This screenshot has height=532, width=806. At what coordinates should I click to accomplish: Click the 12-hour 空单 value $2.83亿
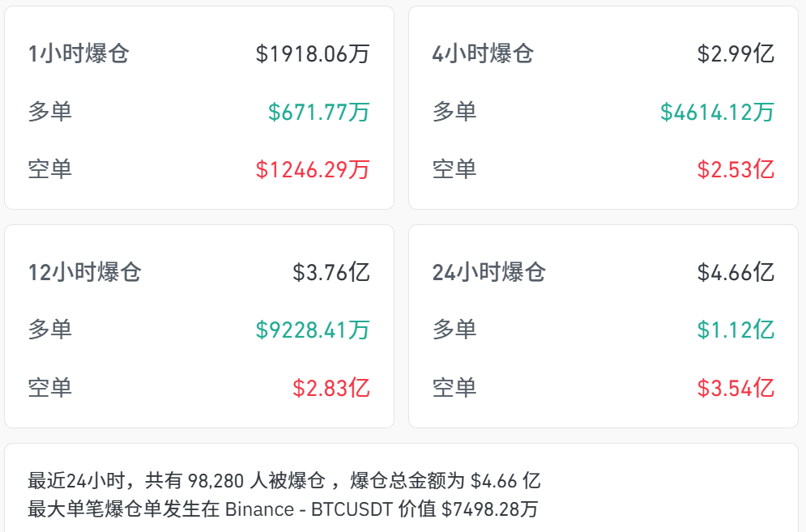click(331, 388)
